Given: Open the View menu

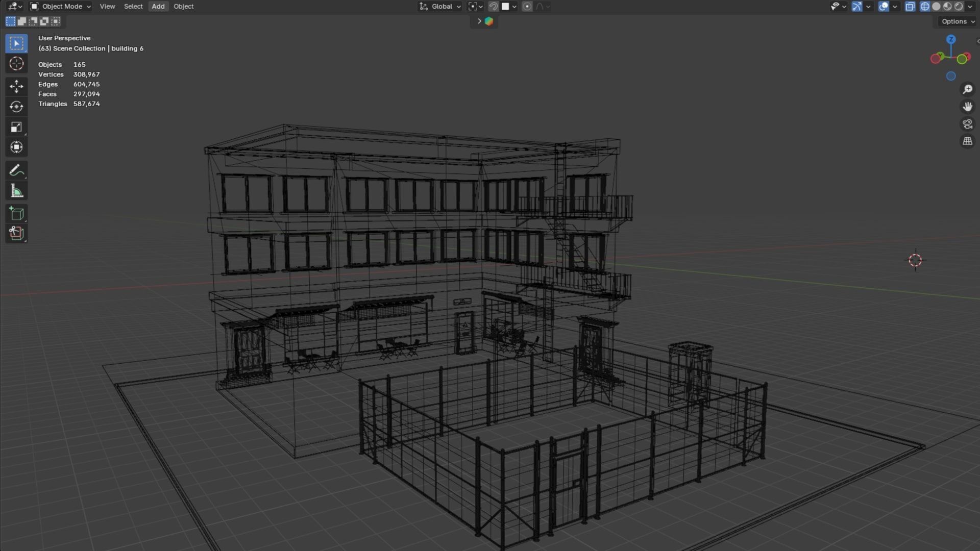Looking at the screenshot, I should click(x=107, y=7).
